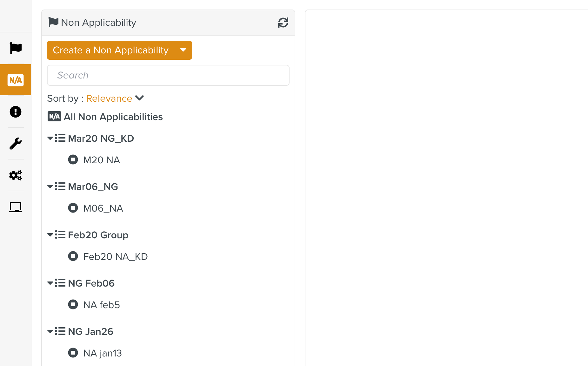
Task: Click Create a Non Applicability button
Action: point(110,50)
